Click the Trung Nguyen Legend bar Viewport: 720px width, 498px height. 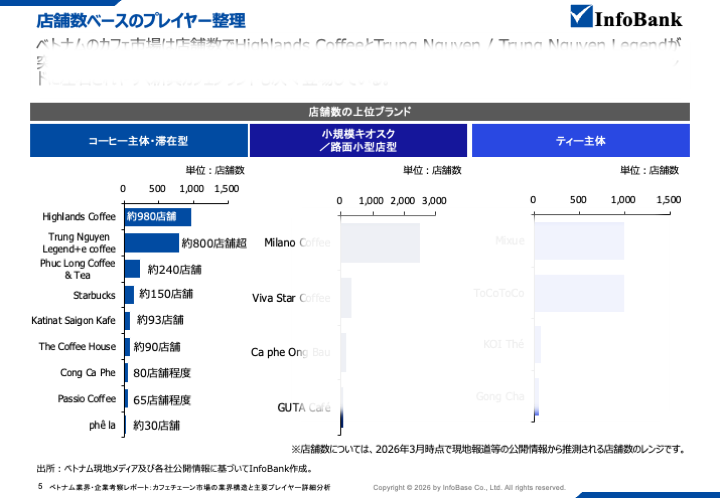(x=152, y=243)
